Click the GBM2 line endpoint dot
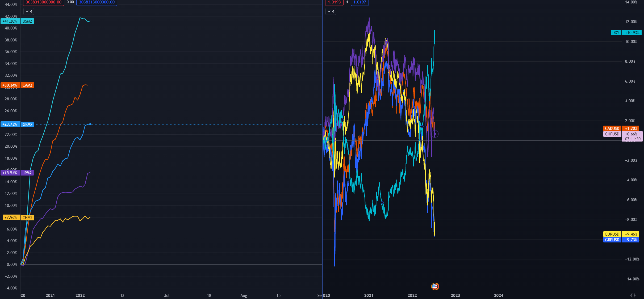Screen dimensions: 644x299 pyautogui.click(x=90, y=124)
